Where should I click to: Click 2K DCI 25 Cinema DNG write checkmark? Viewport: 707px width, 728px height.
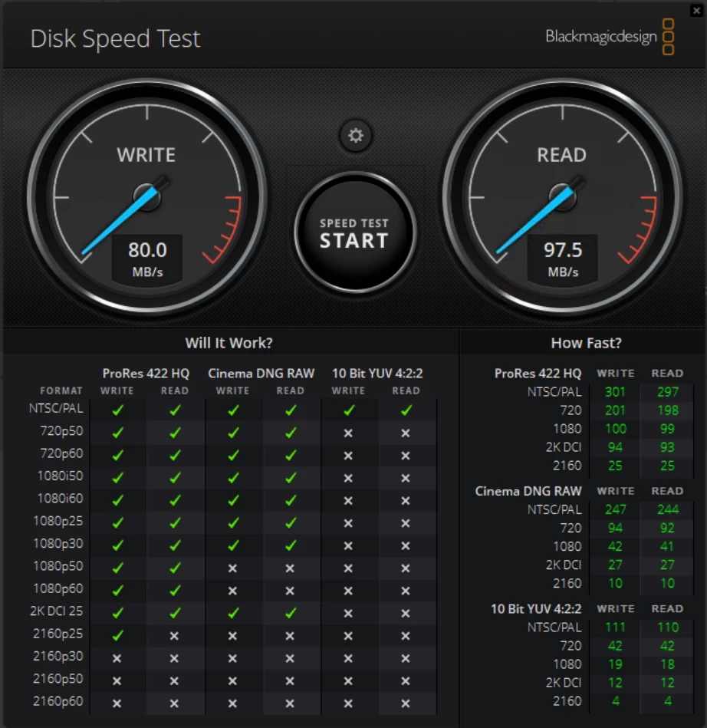click(232, 613)
